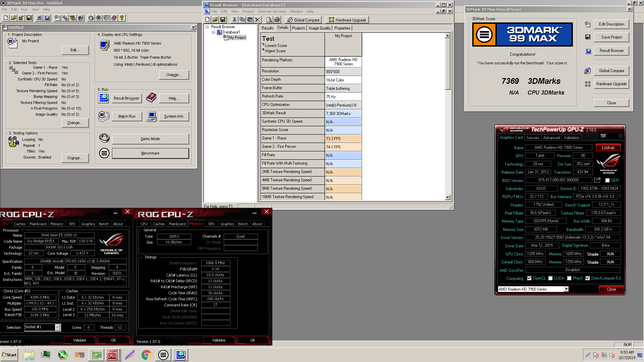Click Demo mode icon in 3DMark toolbar

coord(91,18)
